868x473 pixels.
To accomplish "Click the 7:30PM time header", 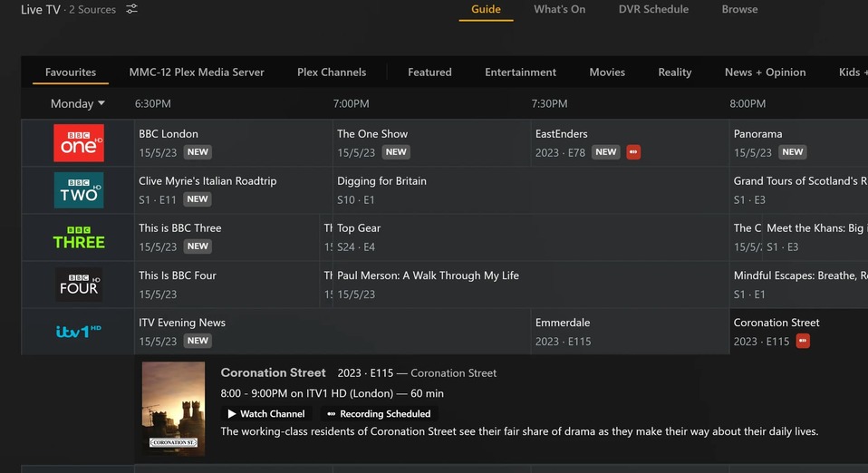I will click(x=549, y=103).
